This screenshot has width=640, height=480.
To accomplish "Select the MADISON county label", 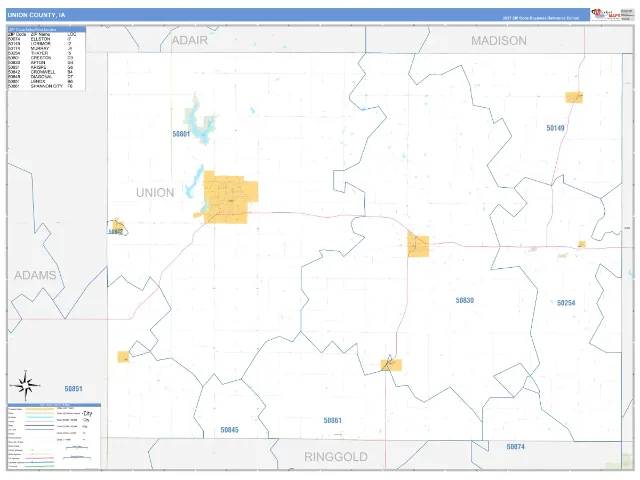I will tap(499, 41).
